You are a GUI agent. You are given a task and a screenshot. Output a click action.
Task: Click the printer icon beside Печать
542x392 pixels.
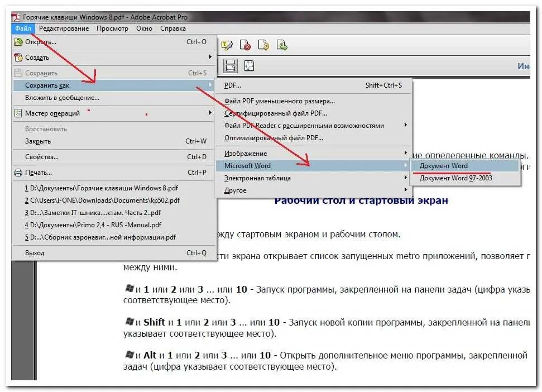(x=17, y=173)
